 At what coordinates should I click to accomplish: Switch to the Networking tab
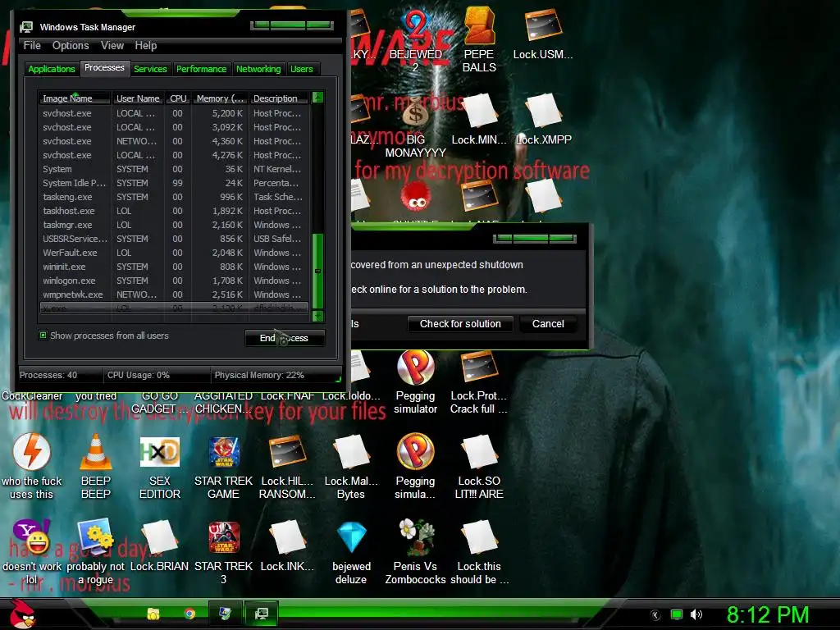pos(258,69)
